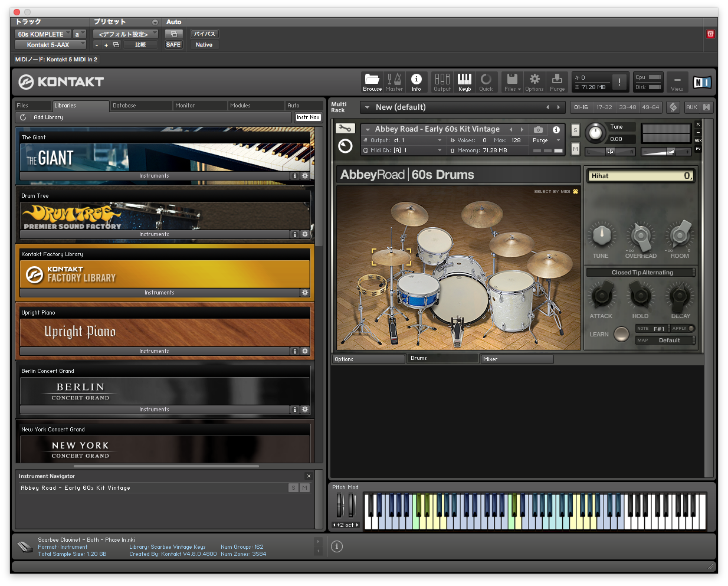Open the snapshot camera view
Image resolution: width=728 pixels, height=586 pixels.
point(538,129)
